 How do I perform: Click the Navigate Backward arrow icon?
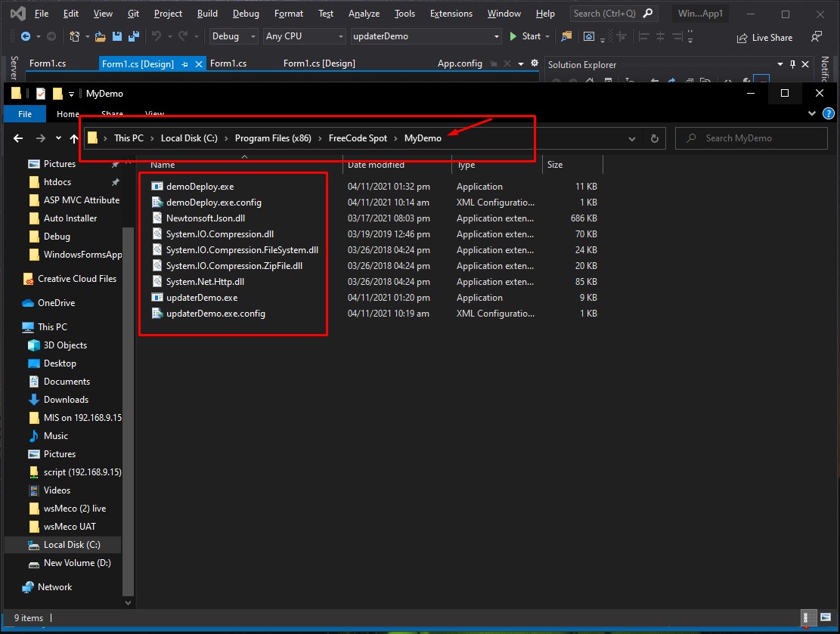tap(25, 36)
